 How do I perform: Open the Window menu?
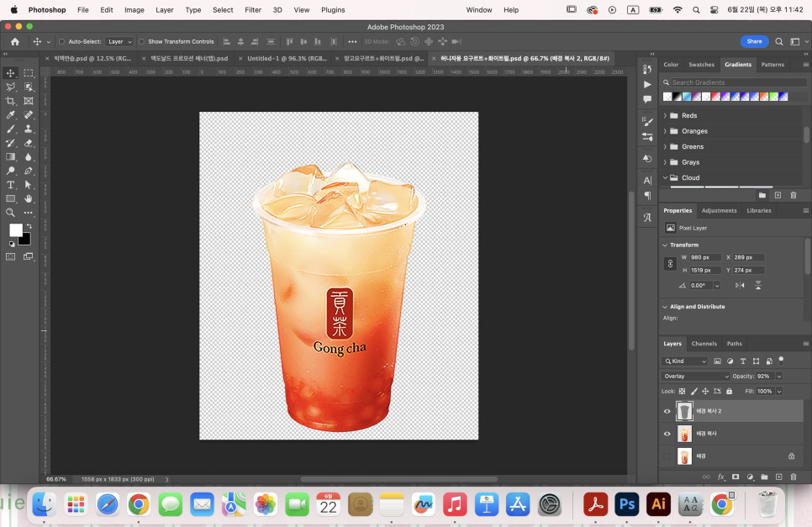(479, 10)
